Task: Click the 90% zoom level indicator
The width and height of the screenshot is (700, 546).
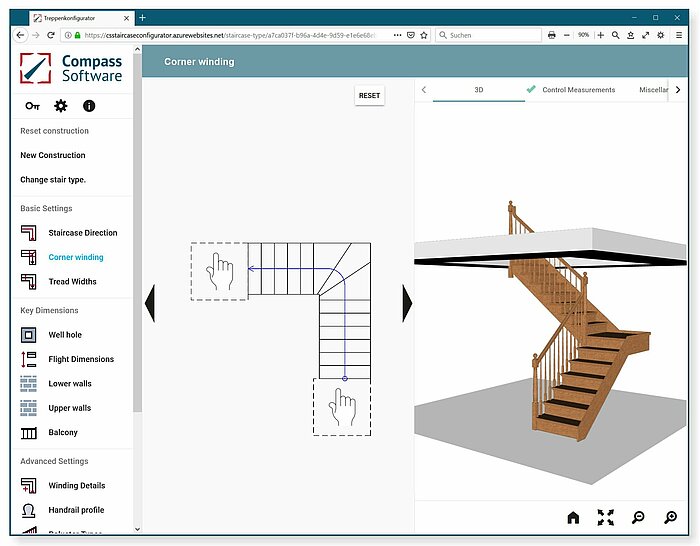Action: (583, 35)
